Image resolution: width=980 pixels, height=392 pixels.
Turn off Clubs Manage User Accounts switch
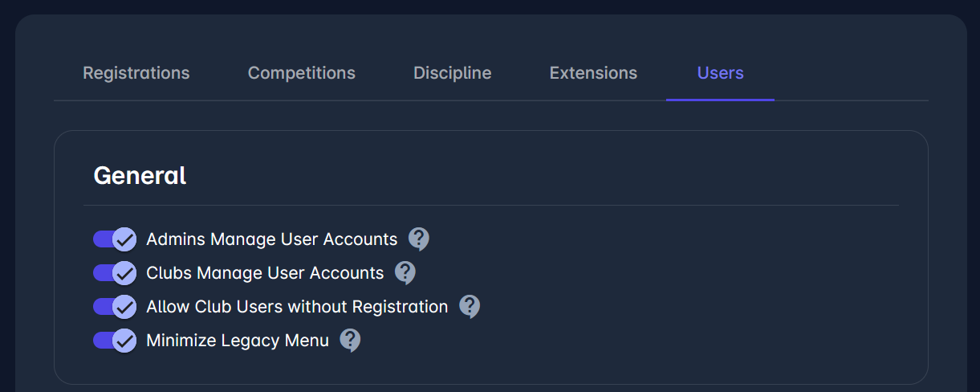115,273
